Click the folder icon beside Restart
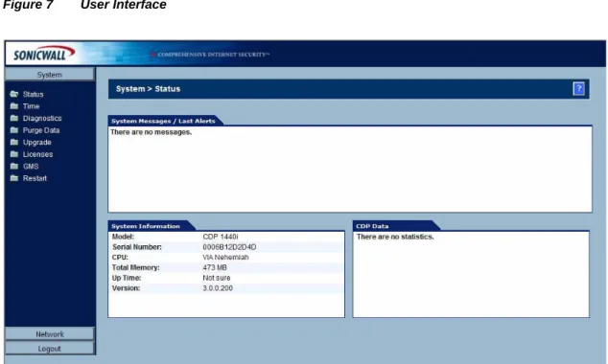This screenshot has width=608, height=364. click(x=14, y=178)
